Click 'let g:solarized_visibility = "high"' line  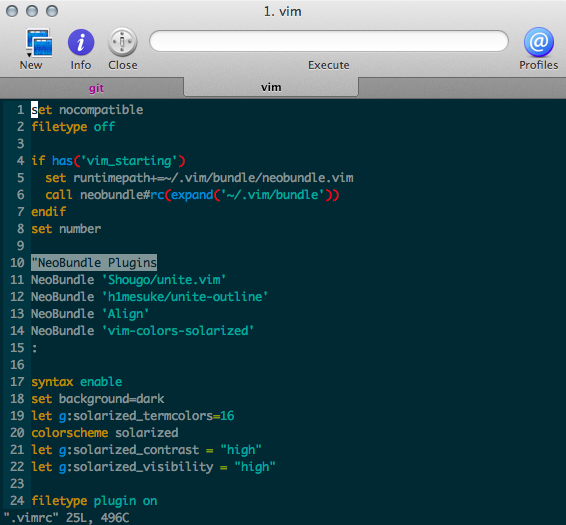pyautogui.click(x=153, y=467)
